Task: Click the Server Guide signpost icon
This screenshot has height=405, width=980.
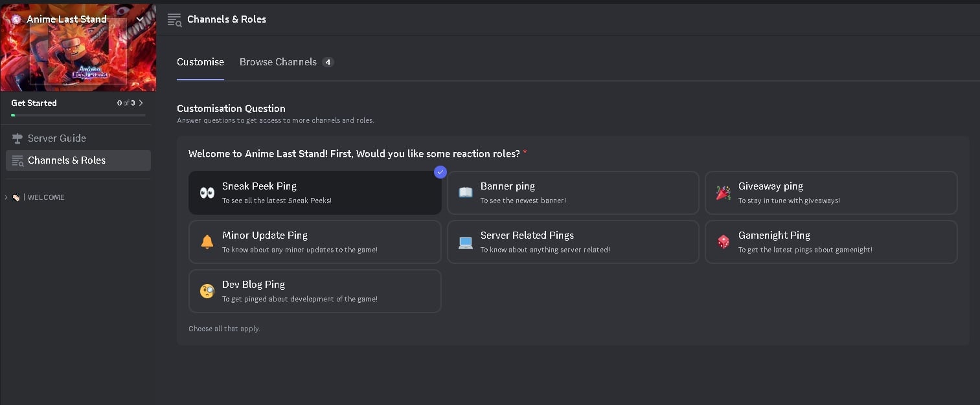Action: [x=17, y=138]
